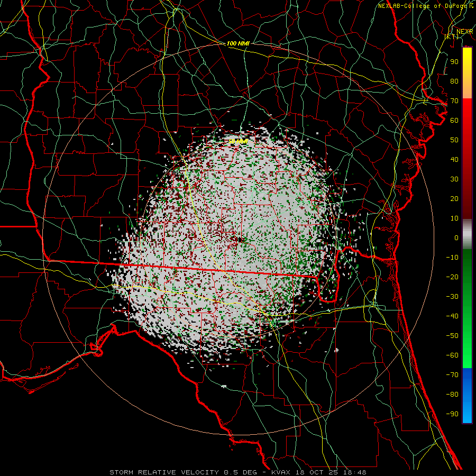Select the -80 knot scale label

point(452,395)
